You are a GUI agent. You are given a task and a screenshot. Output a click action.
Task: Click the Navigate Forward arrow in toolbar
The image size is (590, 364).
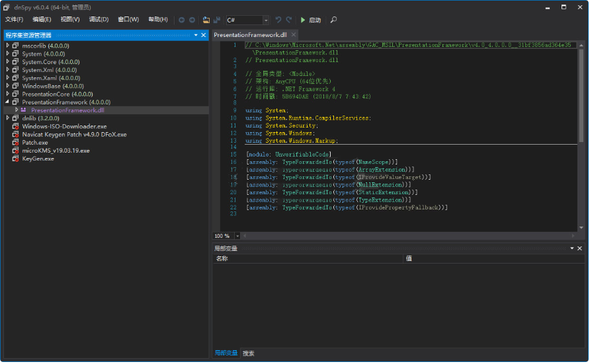pos(192,20)
